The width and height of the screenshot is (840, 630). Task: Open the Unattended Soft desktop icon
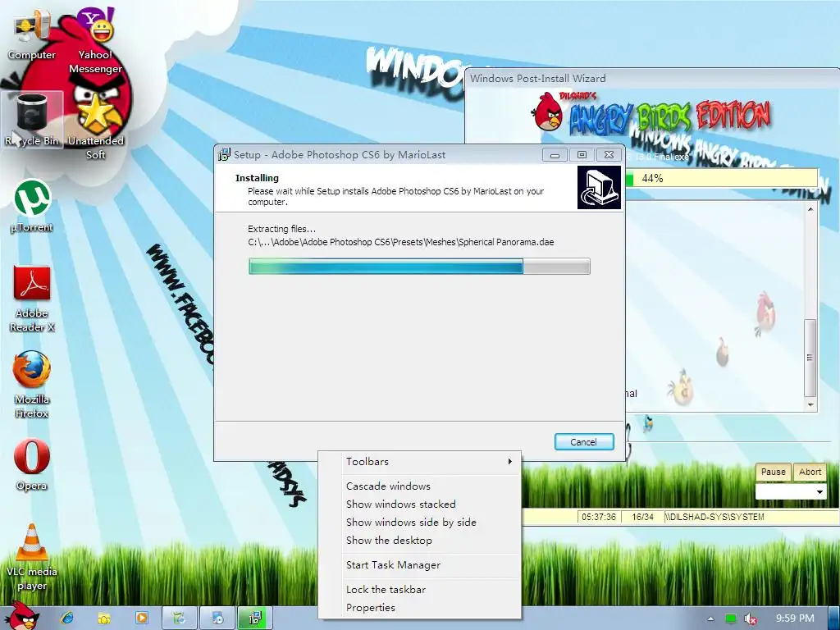click(x=96, y=126)
